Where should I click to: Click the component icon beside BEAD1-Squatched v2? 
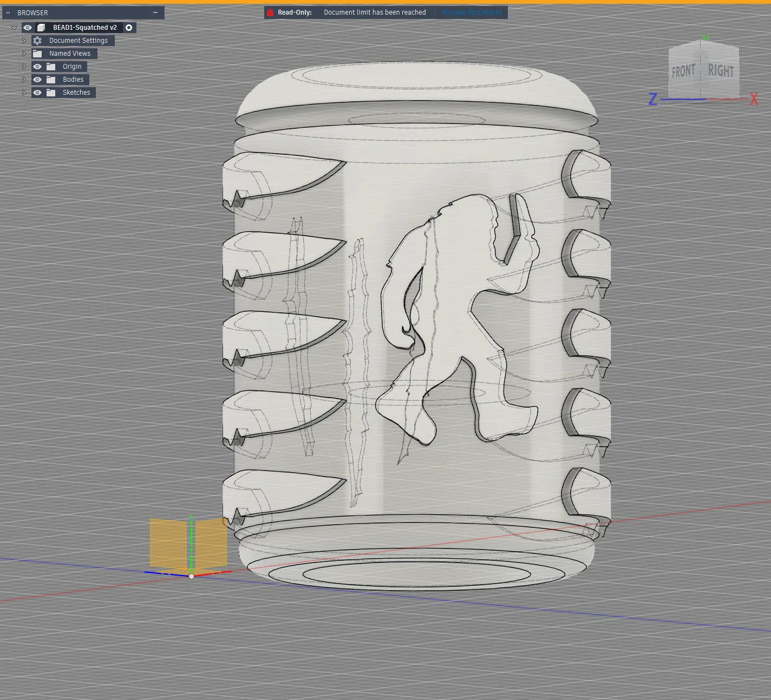(41, 28)
